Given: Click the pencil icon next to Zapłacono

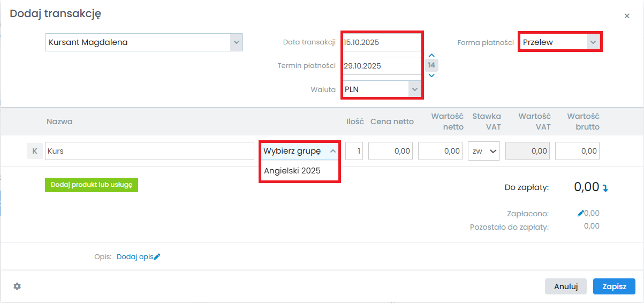Looking at the screenshot, I should click(581, 213).
